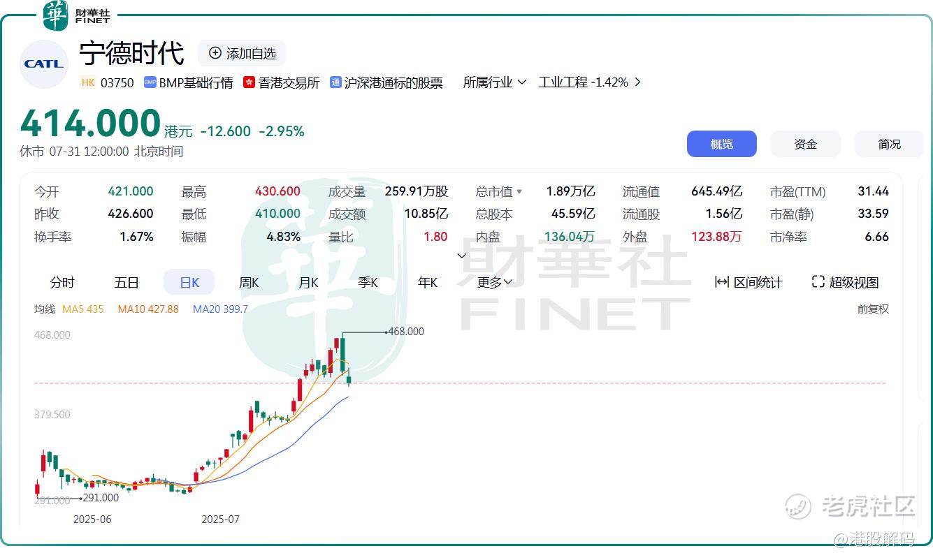Click the 财華社 FINET logo at top
The image size is (933, 560).
pyautogui.click(x=76, y=15)
